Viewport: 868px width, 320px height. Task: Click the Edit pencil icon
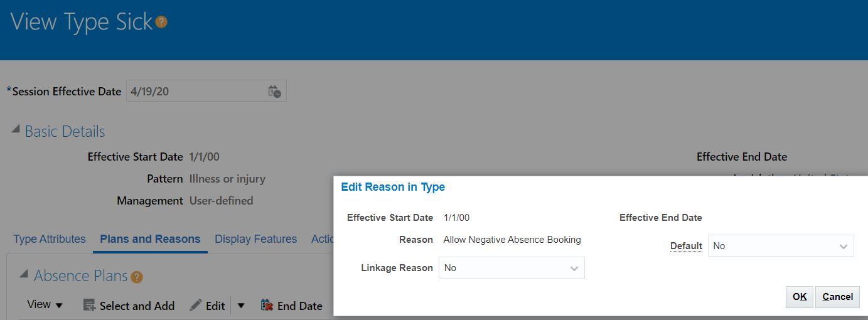point(196,305)
